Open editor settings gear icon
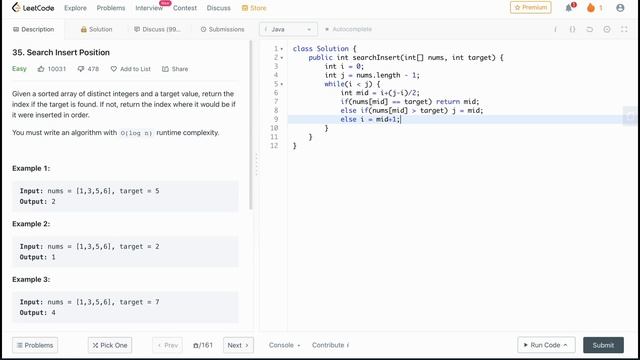640x360 pixels. click(607, 29)
